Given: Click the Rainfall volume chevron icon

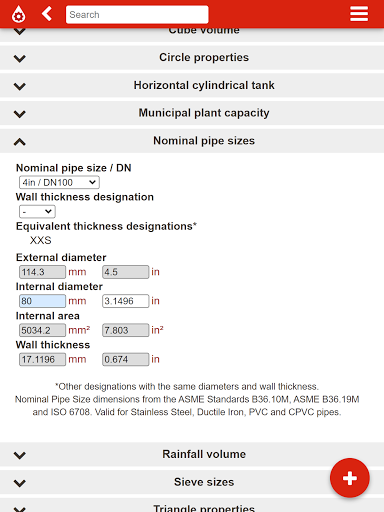Looking at the screenshot, I should point(20,455).
